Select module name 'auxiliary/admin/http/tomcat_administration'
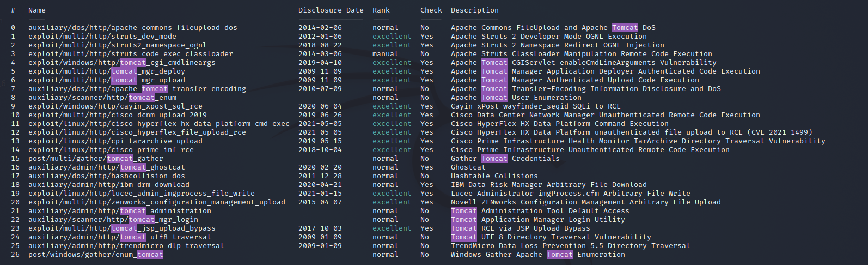This screenshot has height=265, width=868. point(120,211)
